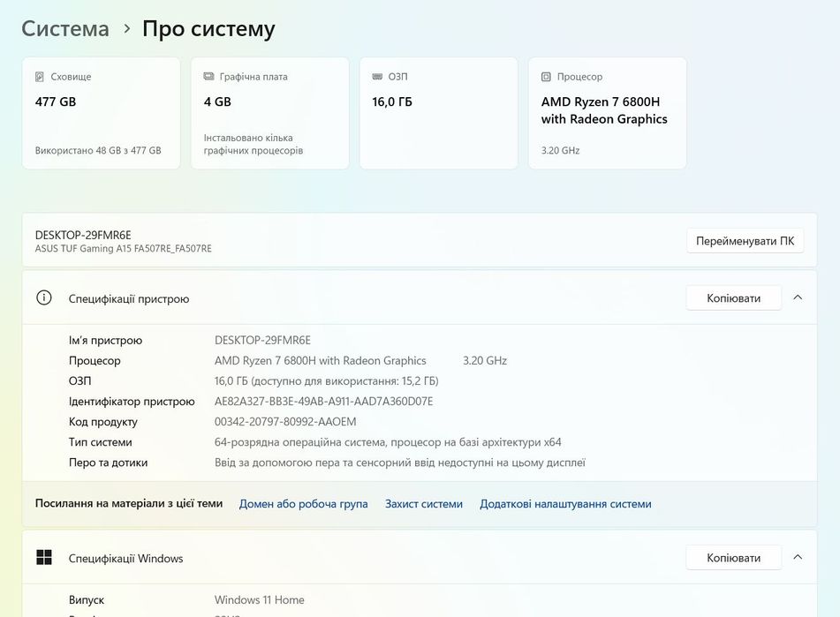Open the Графічна плата 4 GB card
Viewport: 840px width, 617px height.
coord(269,113)
